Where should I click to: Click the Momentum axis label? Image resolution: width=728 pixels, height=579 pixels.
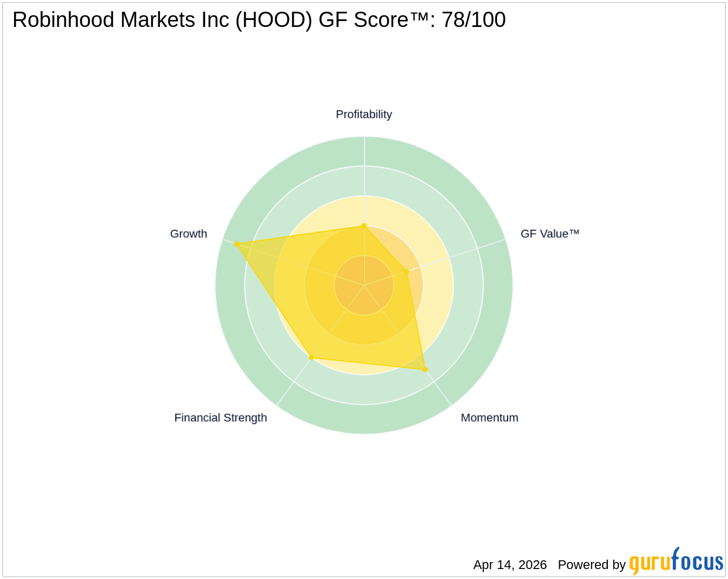pos(489,418)
